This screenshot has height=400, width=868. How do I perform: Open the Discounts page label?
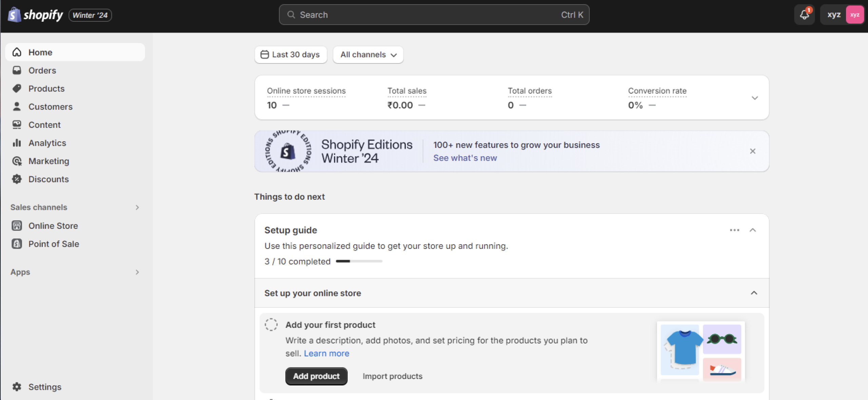click(48, 179)
